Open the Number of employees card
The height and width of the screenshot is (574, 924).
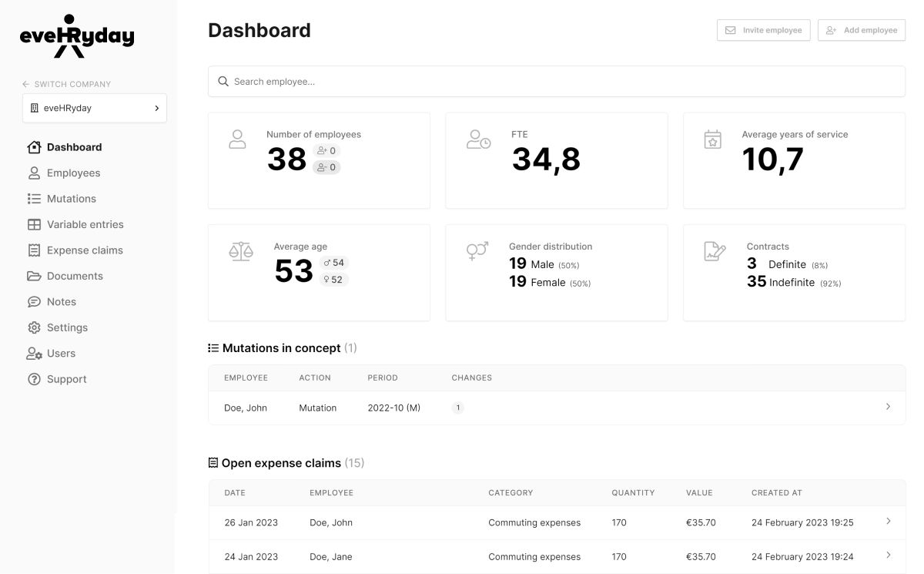click(319, 160)
